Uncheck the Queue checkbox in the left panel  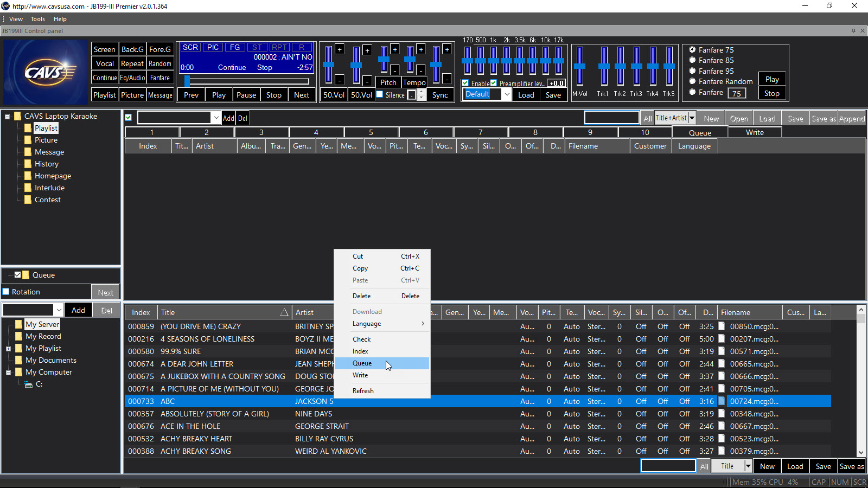18,275
